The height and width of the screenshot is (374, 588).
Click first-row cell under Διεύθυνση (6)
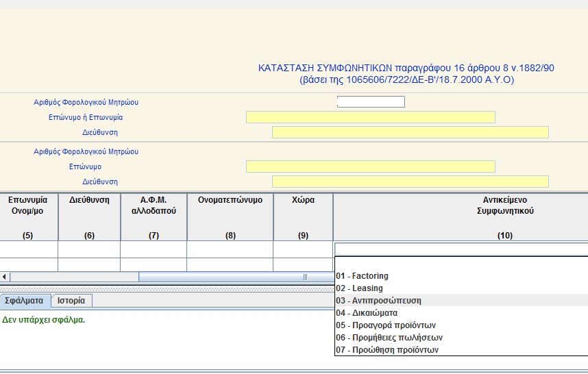pyautogui.click(x=89, y=249)
